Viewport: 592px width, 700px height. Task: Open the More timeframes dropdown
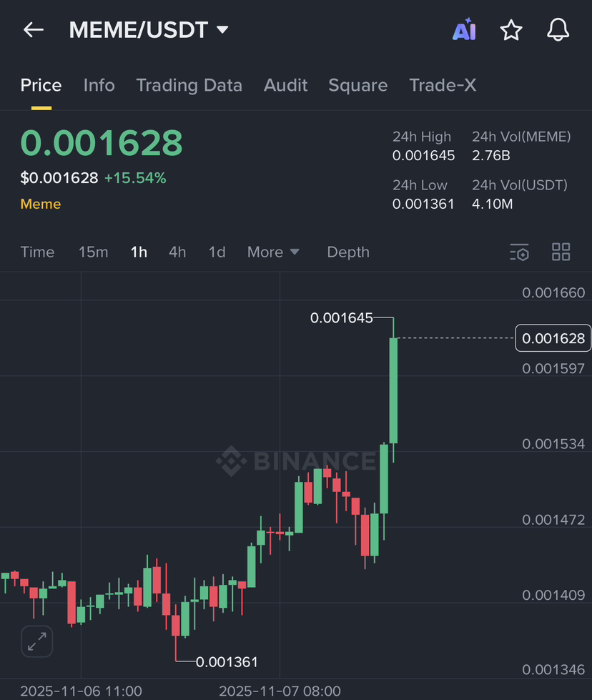point(273,252)
